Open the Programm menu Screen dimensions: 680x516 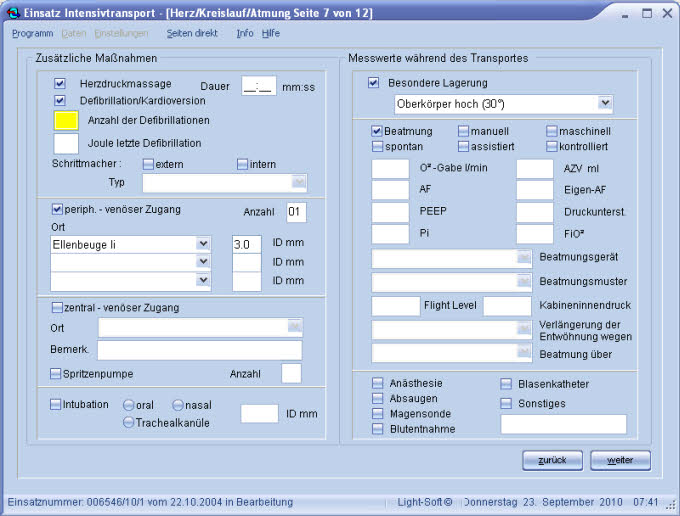[33, 33]
